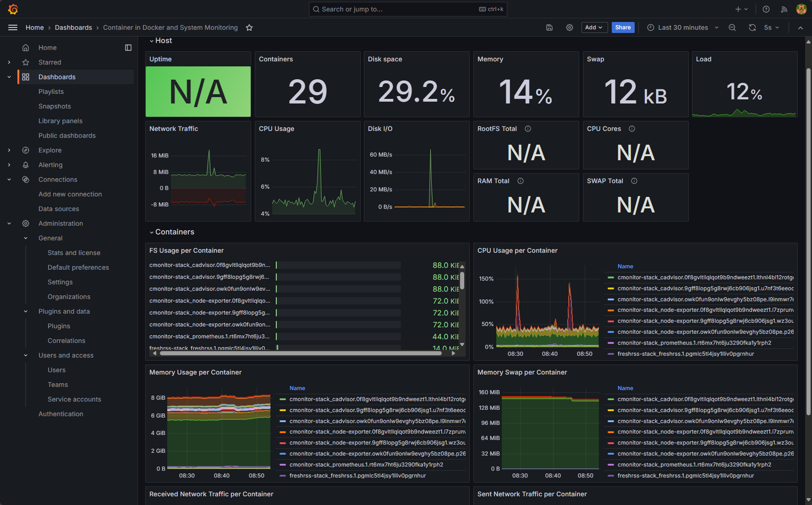Click cadvisor green legend swatch in CPU Usage
Screen dimensions: 812x505
[x=610, y=277]
